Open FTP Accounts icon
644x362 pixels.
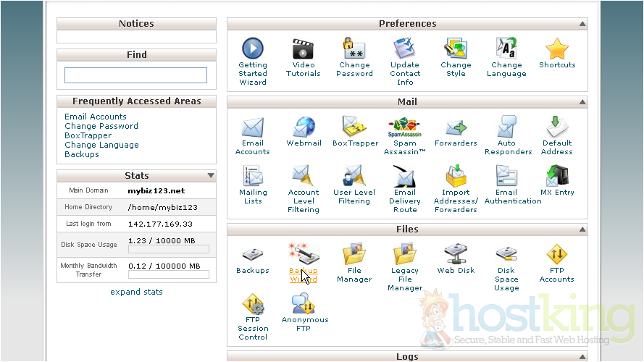tap(556, 255)
